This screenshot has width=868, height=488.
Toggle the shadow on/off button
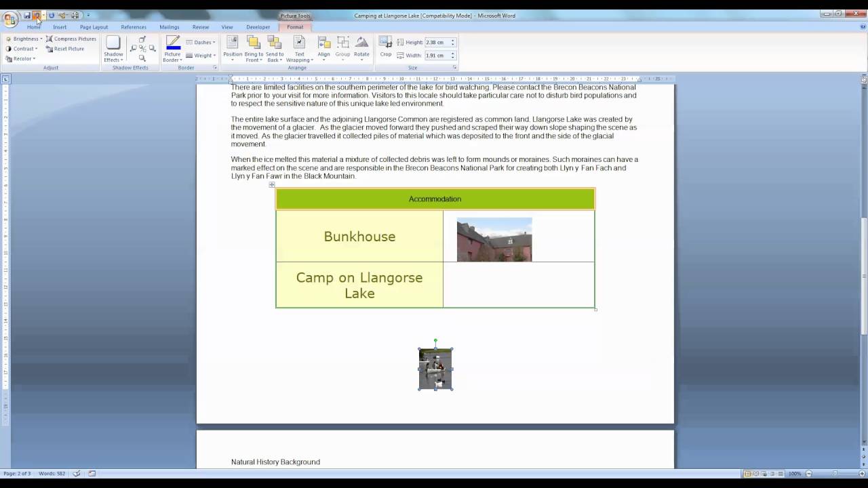(142, 49)
